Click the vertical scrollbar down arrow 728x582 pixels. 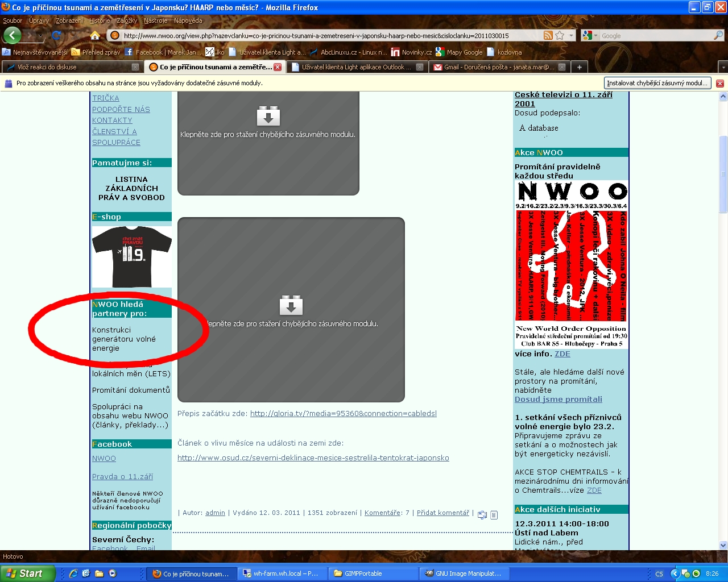coord(723,545)
